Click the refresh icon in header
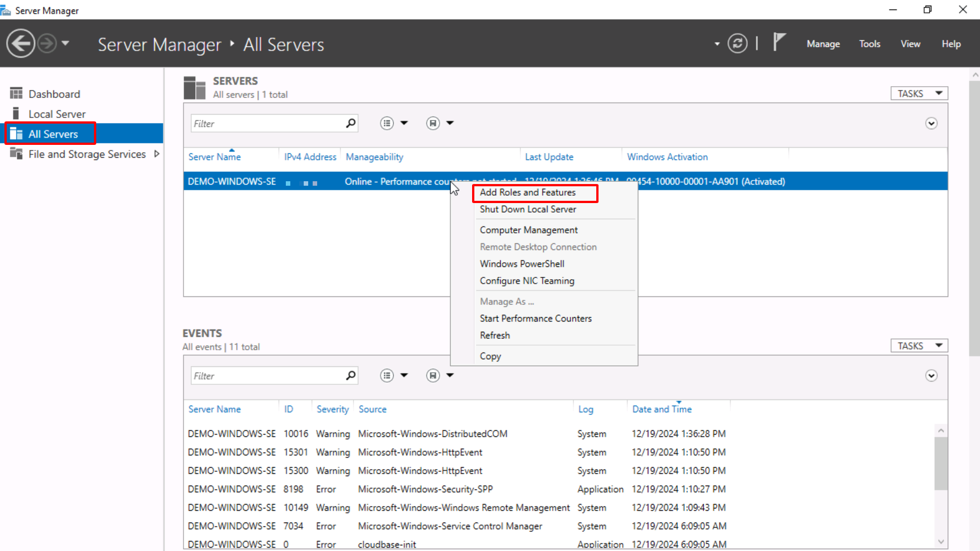 (737, 44)
